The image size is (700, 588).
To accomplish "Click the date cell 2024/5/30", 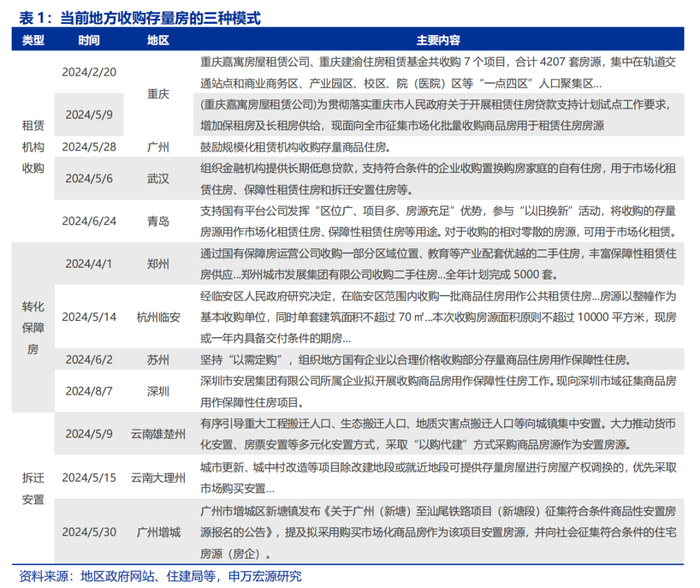I will [x=89, y=532].
